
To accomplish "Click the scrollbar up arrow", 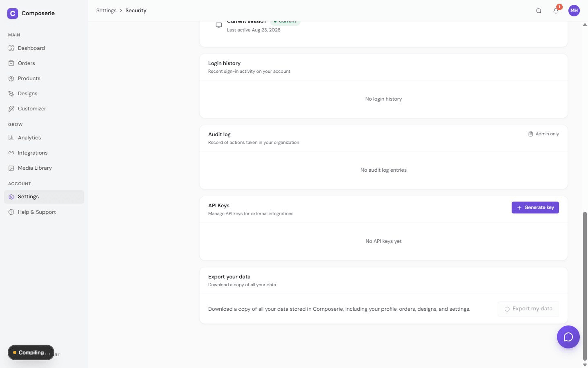I will coord(585,25).
